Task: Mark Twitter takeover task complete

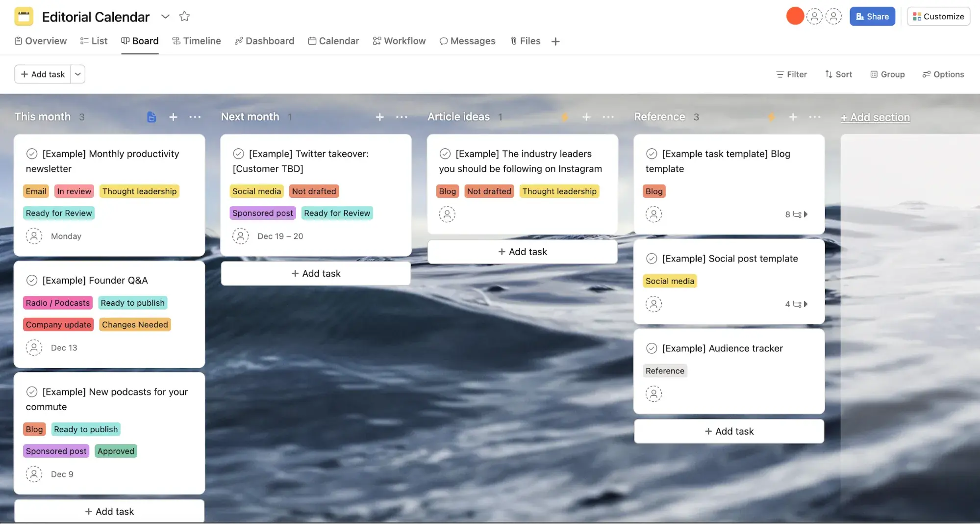Action: (x=238, y=154)
